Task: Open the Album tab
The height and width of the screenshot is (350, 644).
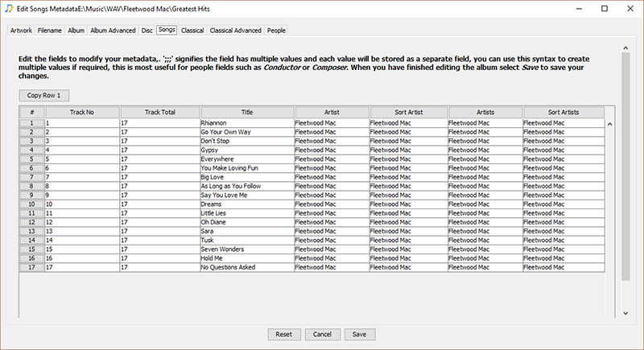Action: coord(76,31)
